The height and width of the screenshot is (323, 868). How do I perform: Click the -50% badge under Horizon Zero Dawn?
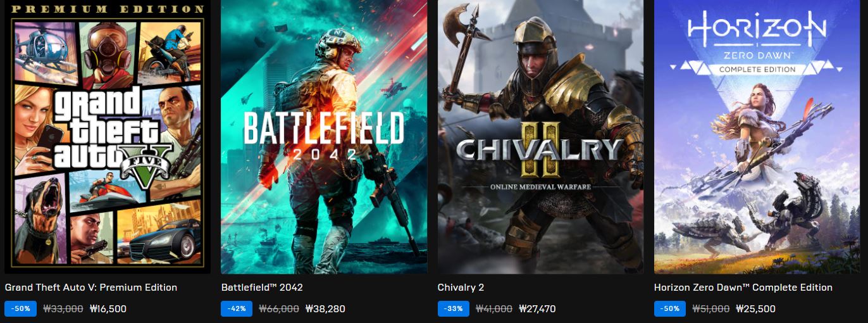670,309
